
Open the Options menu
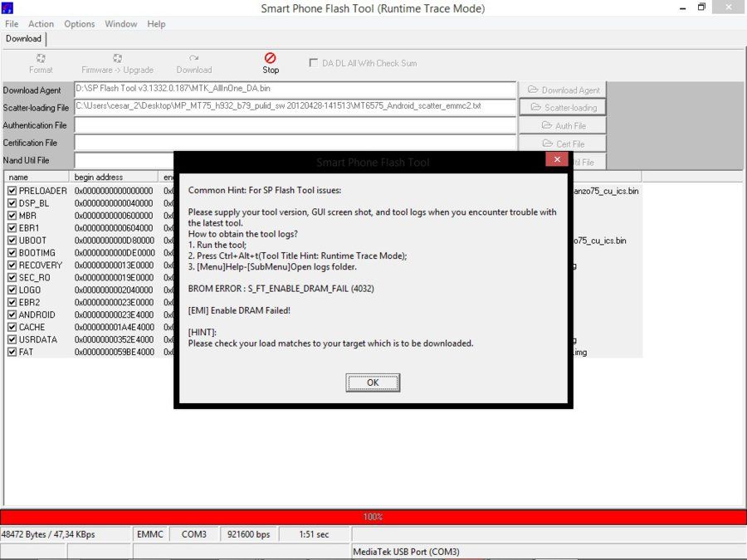(80, 24)
